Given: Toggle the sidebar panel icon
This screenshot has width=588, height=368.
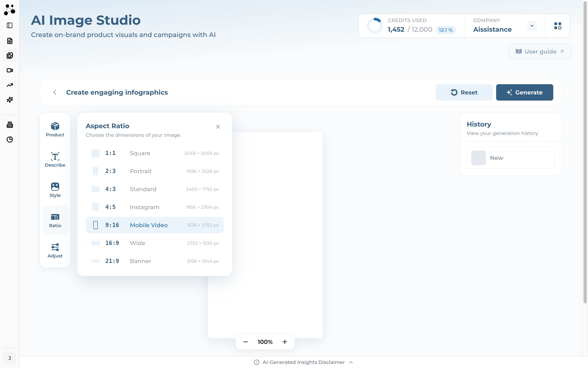Looking at the screenshot, I should [10, 25].
